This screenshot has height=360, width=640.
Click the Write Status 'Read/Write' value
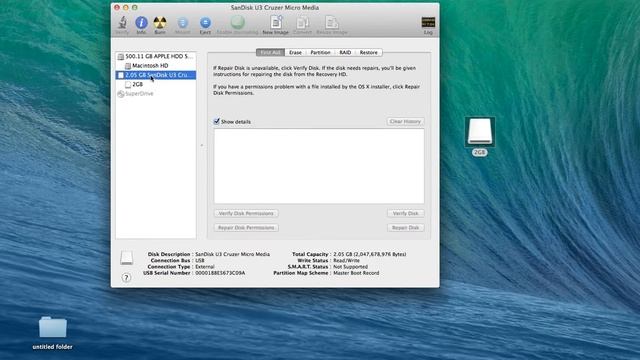pyautogui.click(x=346, y=260)
